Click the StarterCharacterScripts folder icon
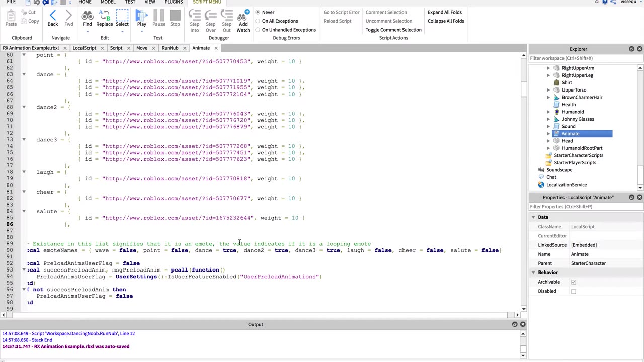 tap(549, 155)
